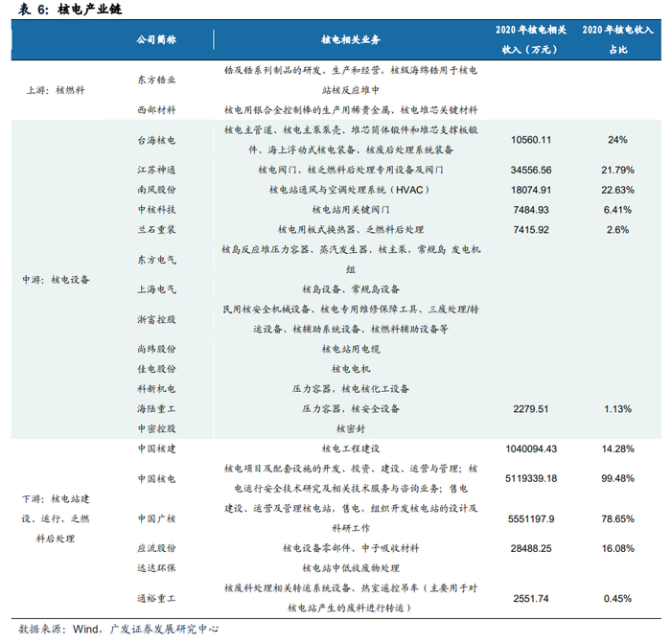Click business text '核电站用关键阀门'

(x=351, y=210)
